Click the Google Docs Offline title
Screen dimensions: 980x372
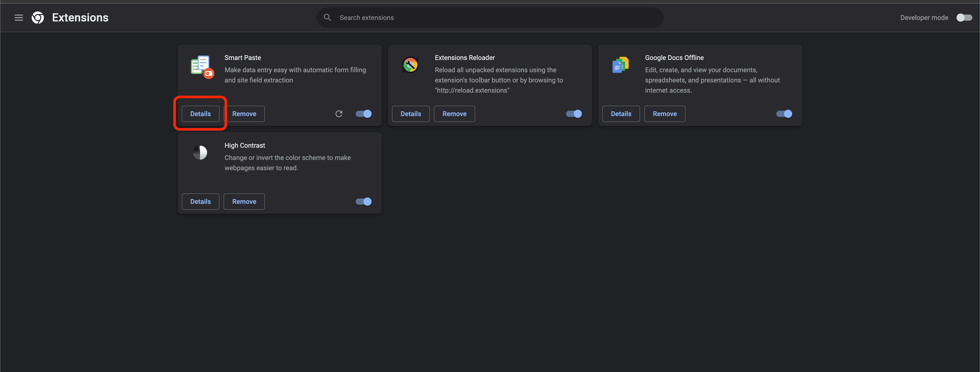[x=674, y=57]
